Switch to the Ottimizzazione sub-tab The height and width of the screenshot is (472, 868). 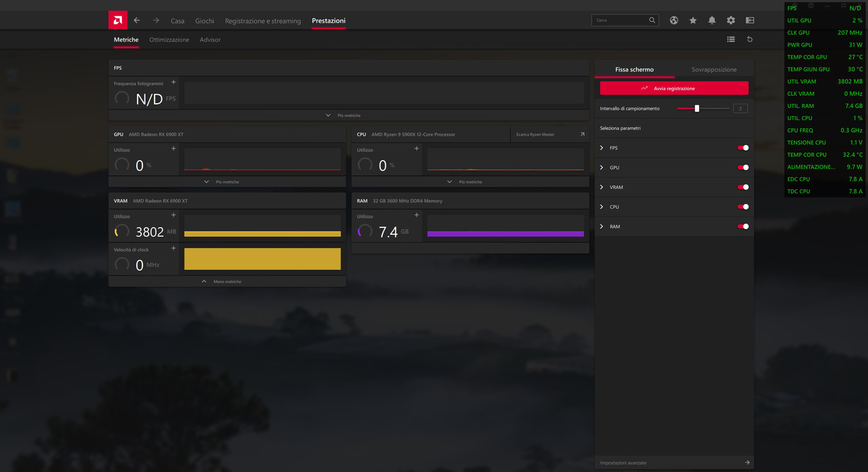[170, 40]
